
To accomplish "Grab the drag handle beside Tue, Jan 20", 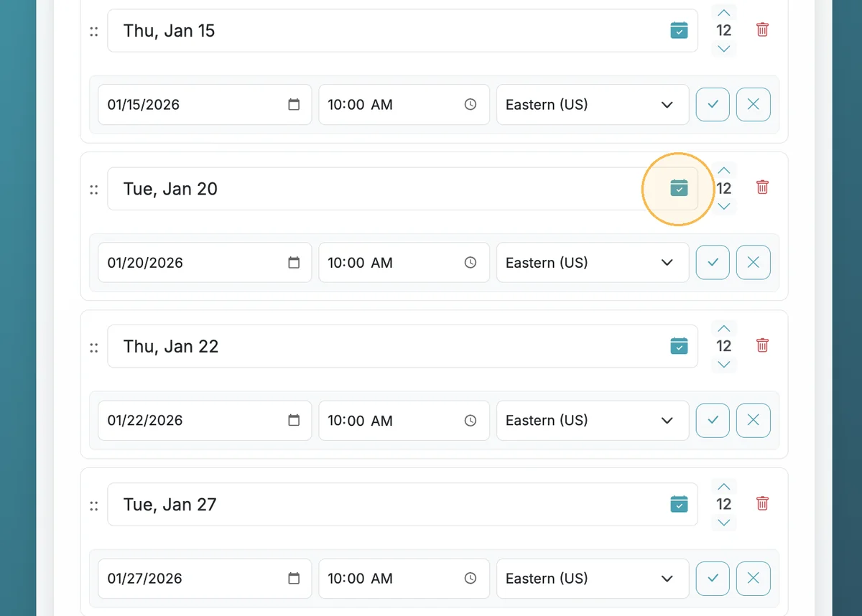I will [x=93, y=190].
